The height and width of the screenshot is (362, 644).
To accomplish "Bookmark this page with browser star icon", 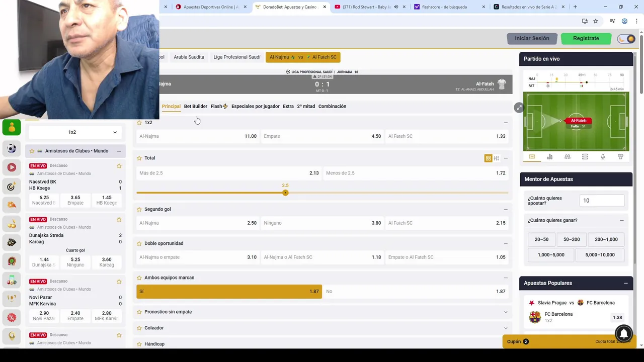I will click(596, 21).
